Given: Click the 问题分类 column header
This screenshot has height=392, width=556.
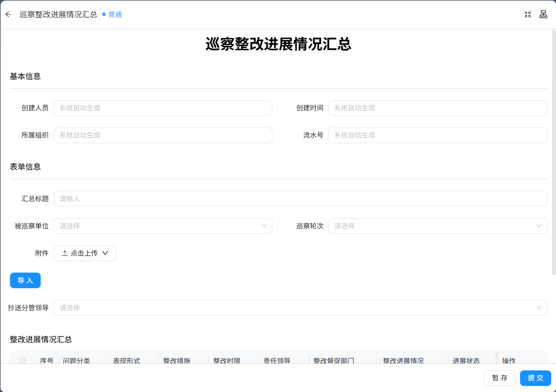Looking at the screenshot, I should pyautogui.click(x=77, y=360).
